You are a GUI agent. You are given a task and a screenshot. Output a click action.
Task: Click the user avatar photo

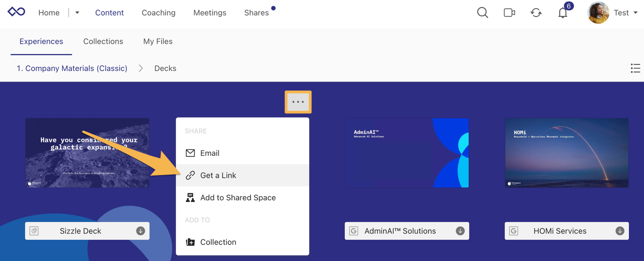[x=598, y=13]
